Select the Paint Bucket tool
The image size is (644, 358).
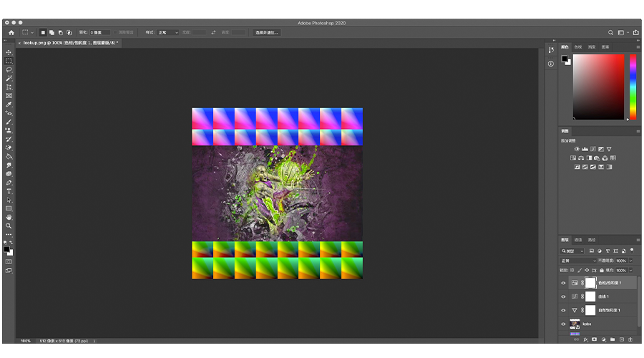[x=9, y=156]
